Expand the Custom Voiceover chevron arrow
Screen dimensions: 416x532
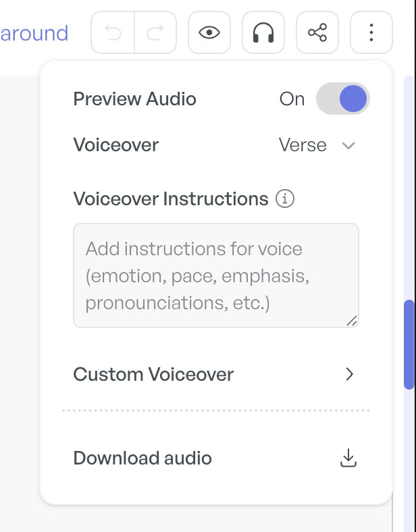click(x=350, y=374)
